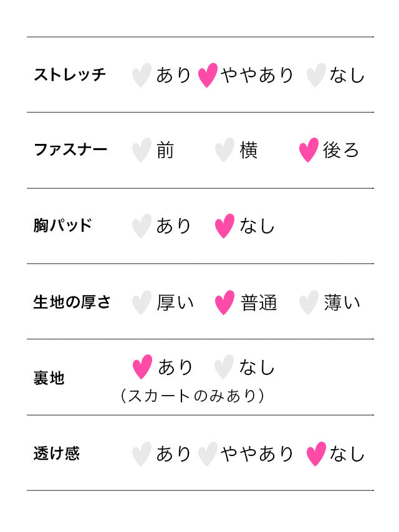Click the pink heart next to 後ろ

(x=309, y=150)
